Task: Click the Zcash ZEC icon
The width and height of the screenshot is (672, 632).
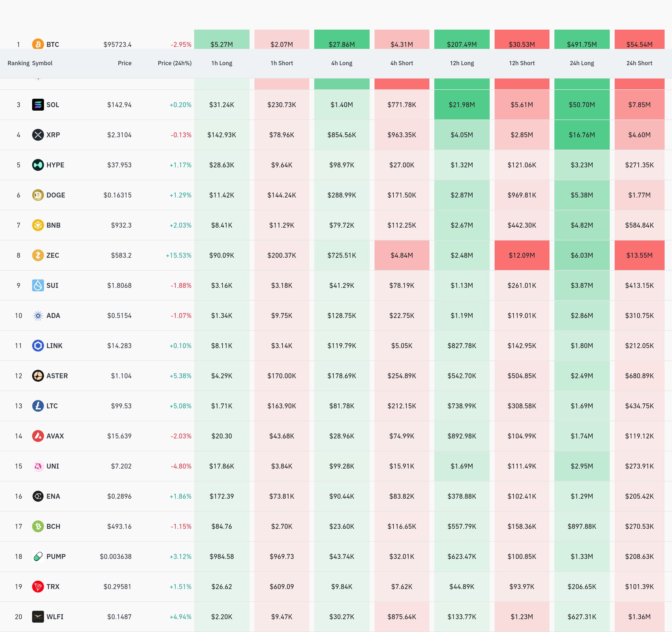Action: coord(38,255)
